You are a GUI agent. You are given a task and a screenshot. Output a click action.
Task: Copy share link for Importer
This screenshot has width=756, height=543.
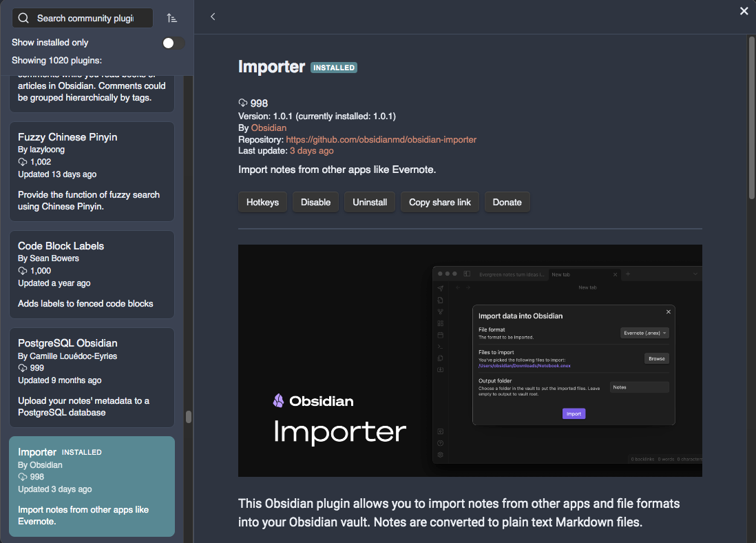pyautogui.click(x=439, y=202)
